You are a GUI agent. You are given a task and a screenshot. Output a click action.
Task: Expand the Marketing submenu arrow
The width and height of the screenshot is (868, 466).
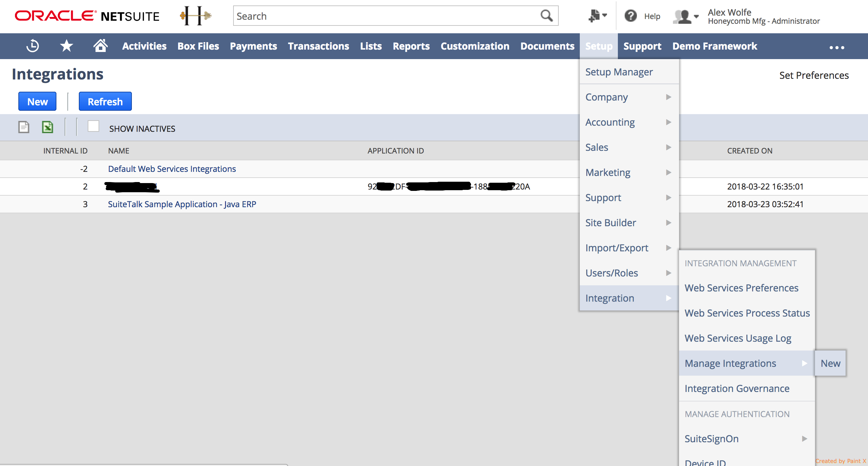pos(669,173)
